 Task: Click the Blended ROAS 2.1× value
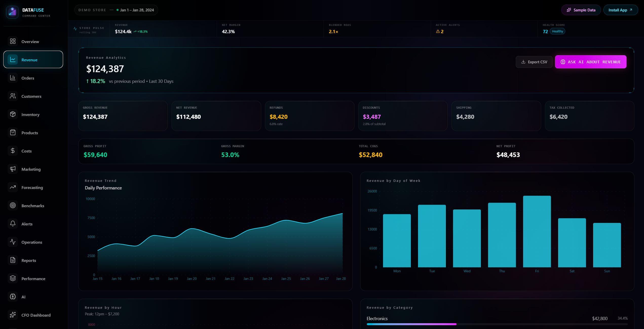point(333,31)
